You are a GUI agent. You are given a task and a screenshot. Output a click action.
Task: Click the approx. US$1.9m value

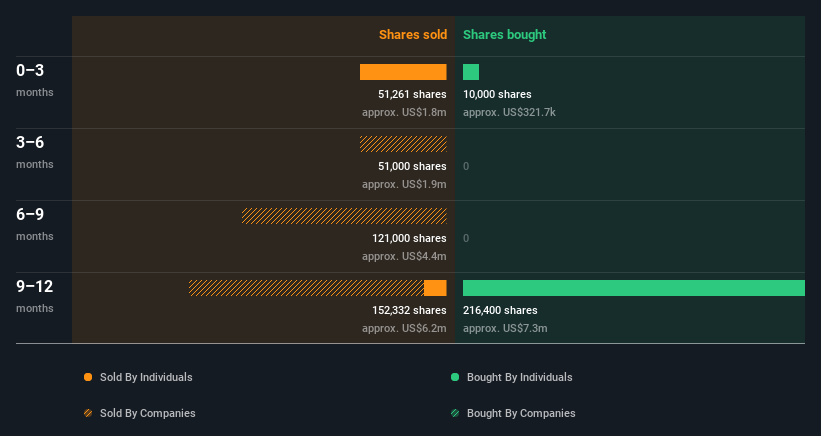tap(404, 184)
